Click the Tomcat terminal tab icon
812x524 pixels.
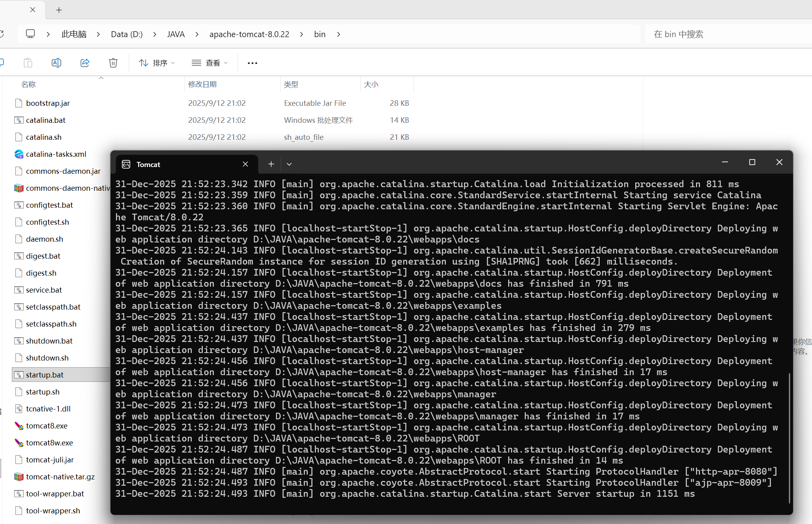[x=126, y=164]
